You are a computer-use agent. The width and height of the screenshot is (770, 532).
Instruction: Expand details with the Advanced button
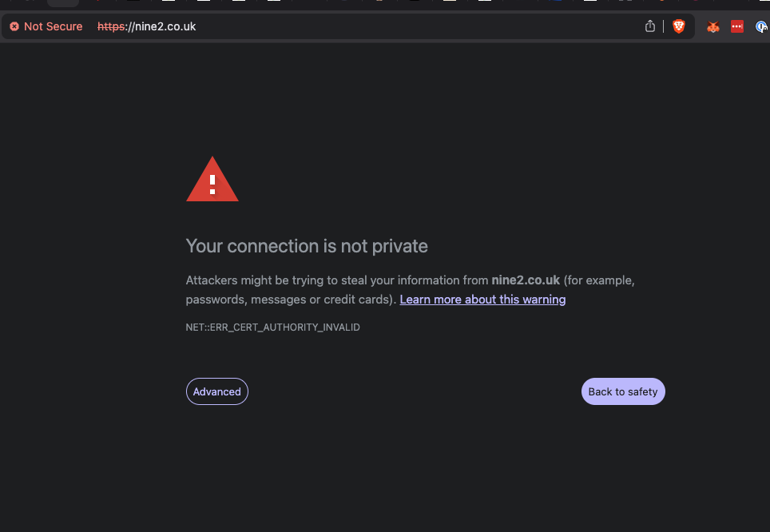pyautogui.click(x=216, y=391)
